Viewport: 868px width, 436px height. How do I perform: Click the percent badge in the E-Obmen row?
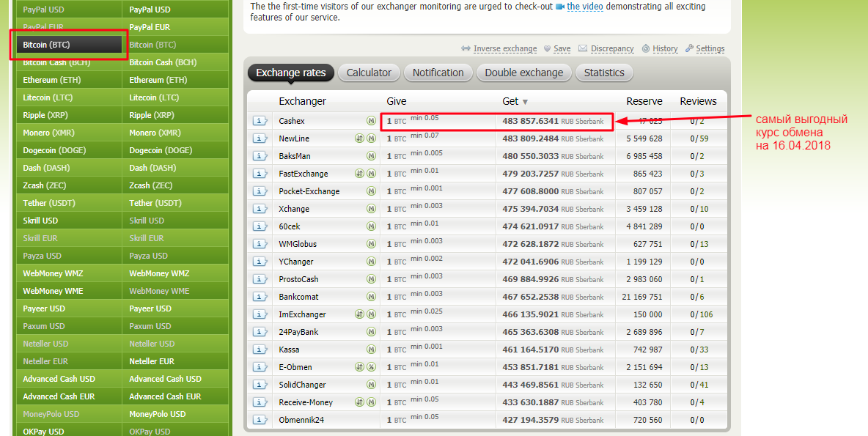click(x=372, y=367)
